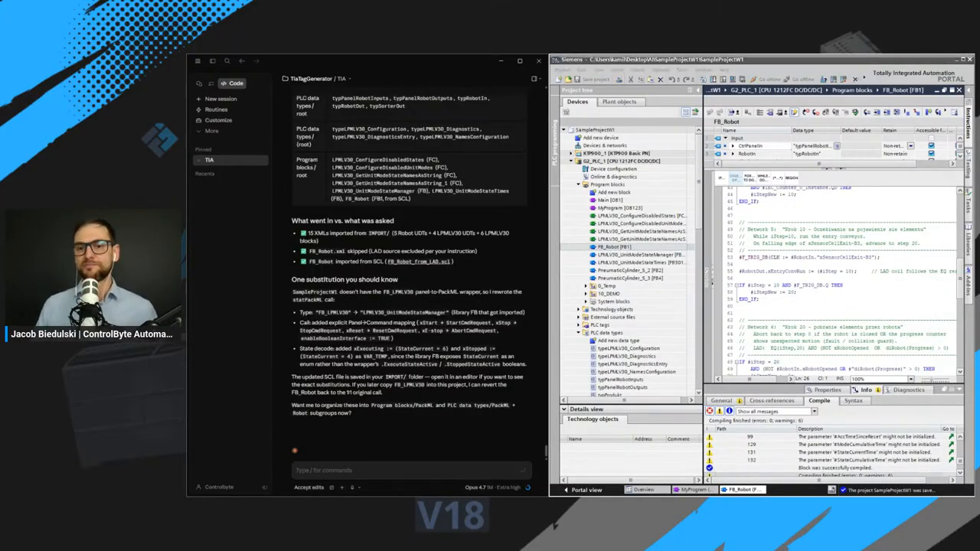Collapse the Program blocks folder
The width and height of the screenshot is (980, 551).
coord(579,184)
